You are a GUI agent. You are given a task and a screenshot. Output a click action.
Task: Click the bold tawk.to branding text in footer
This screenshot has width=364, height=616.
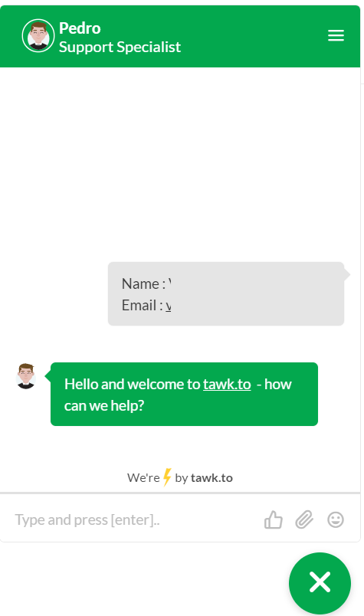pyautogui.click(x=212, y=478)
